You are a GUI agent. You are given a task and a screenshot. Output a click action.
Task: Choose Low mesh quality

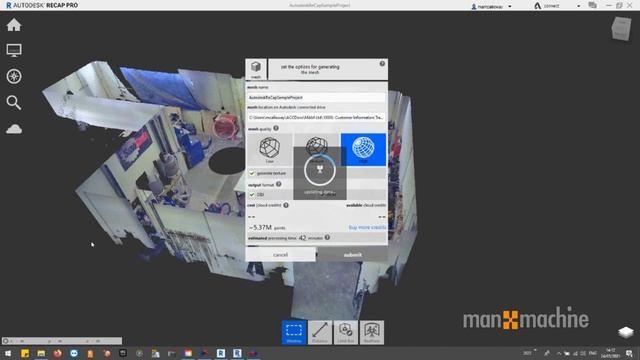tap(269, 150)
